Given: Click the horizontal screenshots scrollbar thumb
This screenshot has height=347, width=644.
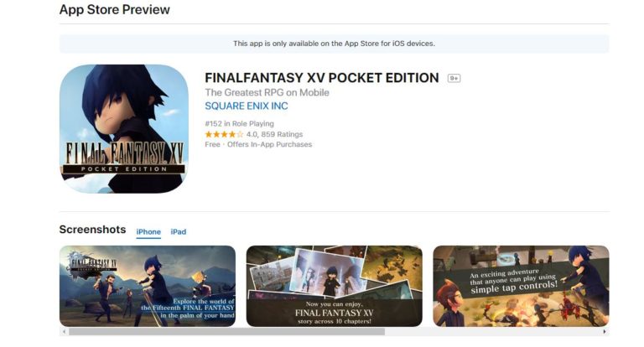Looking at the screenshot, I should [226, 331].
